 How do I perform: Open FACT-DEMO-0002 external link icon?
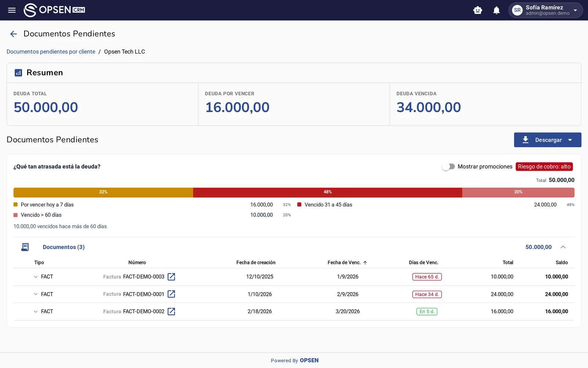pyautogui.click(x=171, y=311)
